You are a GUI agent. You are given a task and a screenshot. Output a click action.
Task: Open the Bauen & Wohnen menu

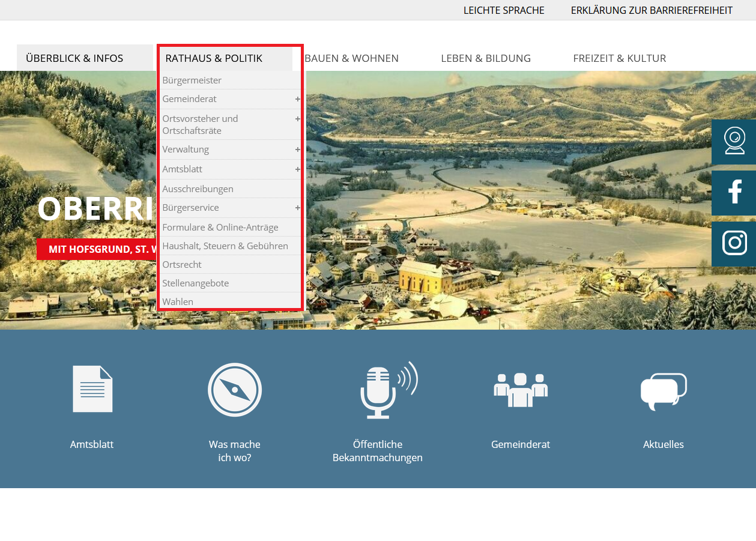[x=352, y=58]
